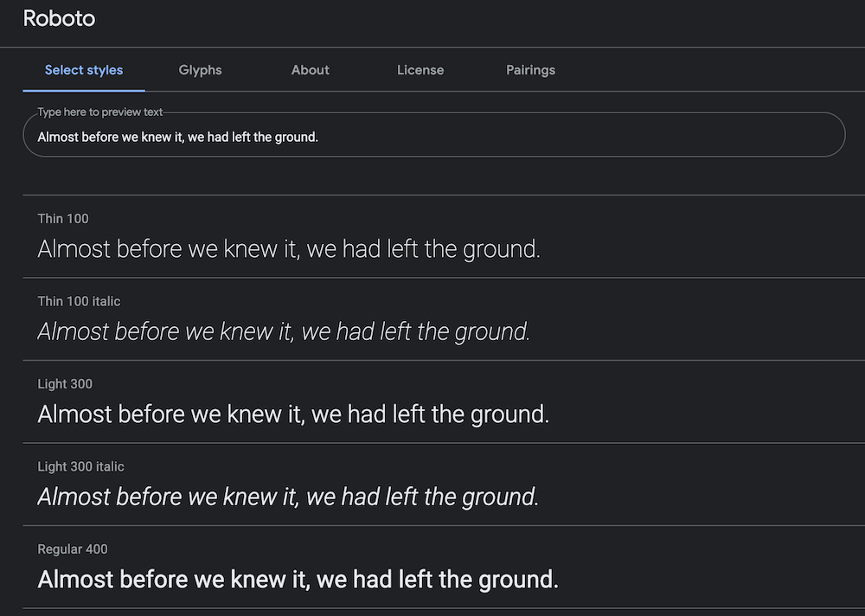Click the Roboto font title
The image size is (865, 616).
point(59,18)
